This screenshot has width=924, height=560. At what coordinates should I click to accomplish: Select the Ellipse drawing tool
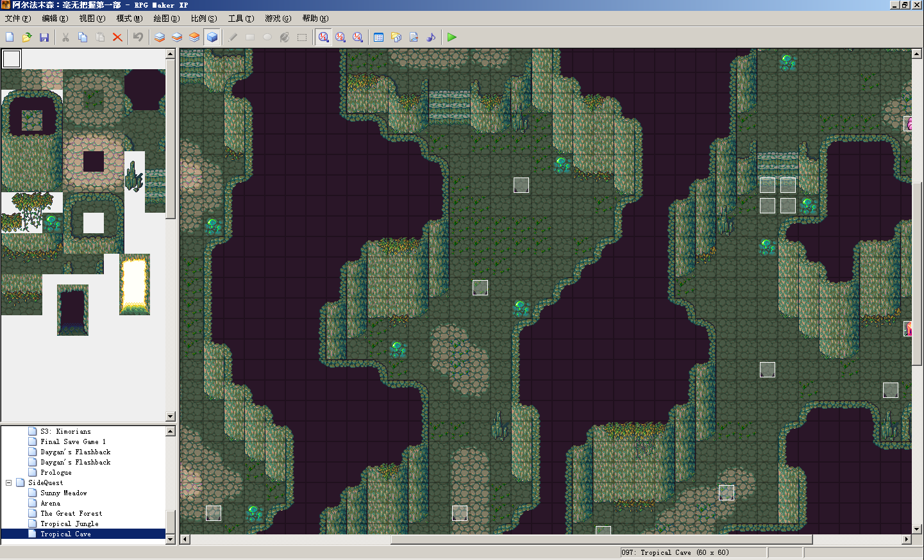[267, 37]
